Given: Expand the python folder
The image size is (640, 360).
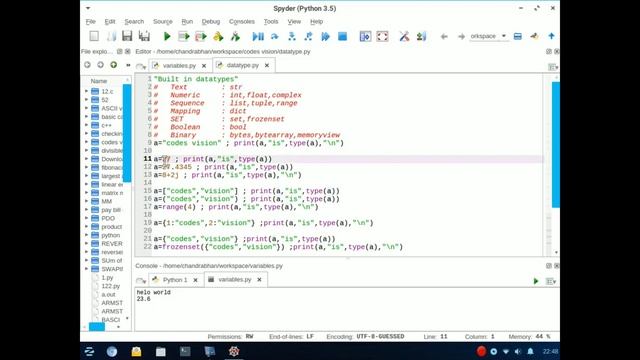Looking at the screenshot, I should 87,235.
